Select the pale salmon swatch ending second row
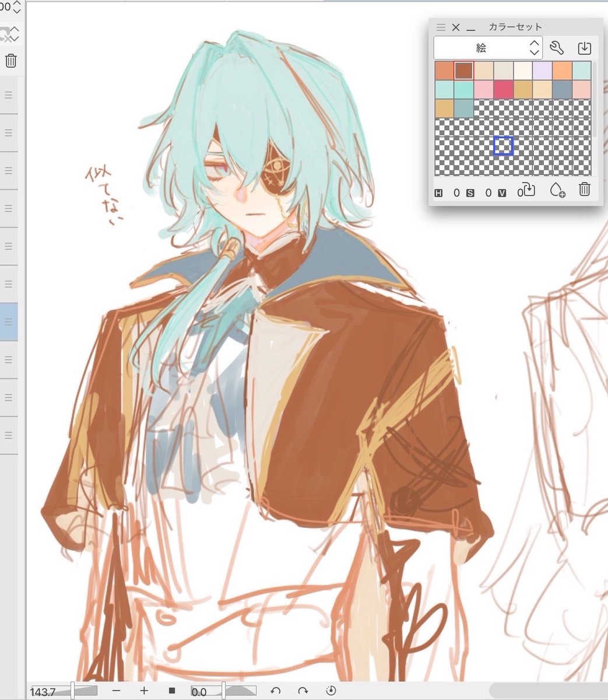This screenshot has width=608, height=700. 582,90
